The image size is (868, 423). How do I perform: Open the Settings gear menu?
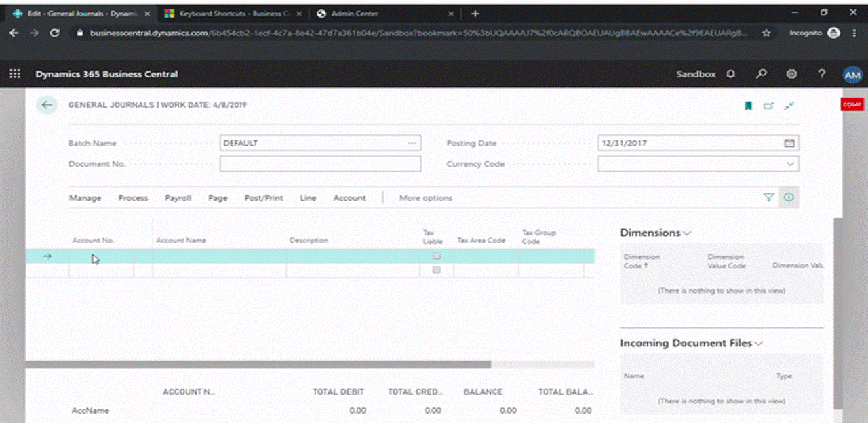(791, 74)
